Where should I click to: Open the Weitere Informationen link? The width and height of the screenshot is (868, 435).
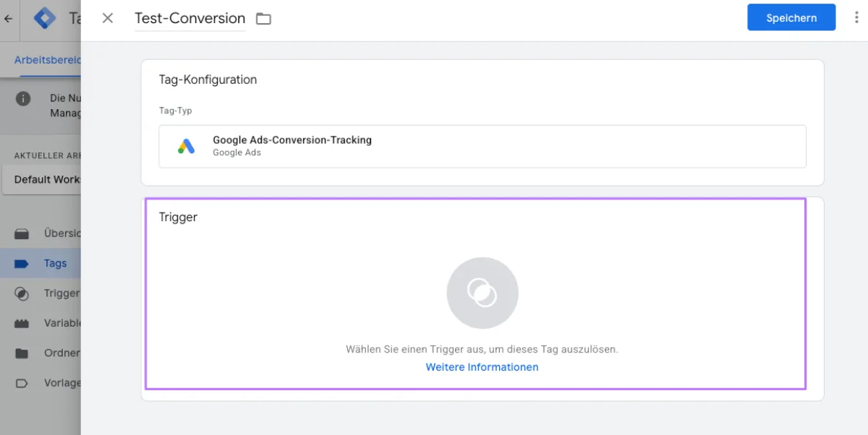point(482,367)
